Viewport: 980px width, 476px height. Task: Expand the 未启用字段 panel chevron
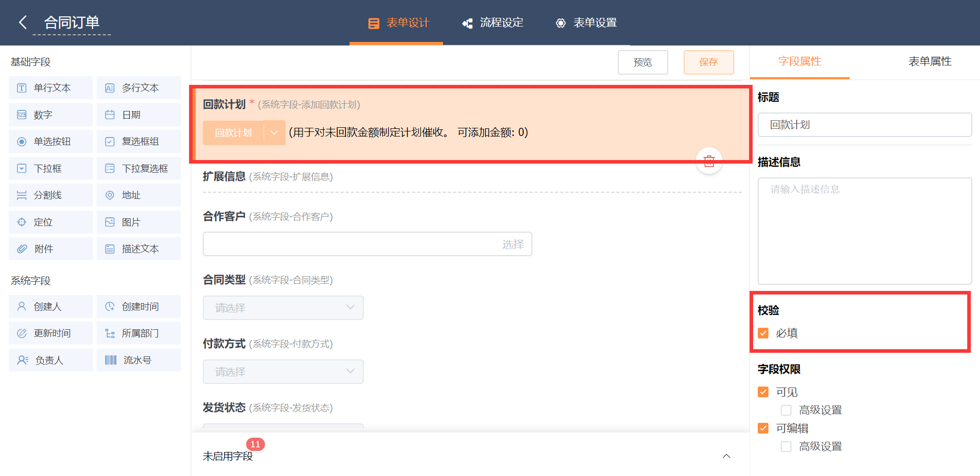(x=726, y=456)
